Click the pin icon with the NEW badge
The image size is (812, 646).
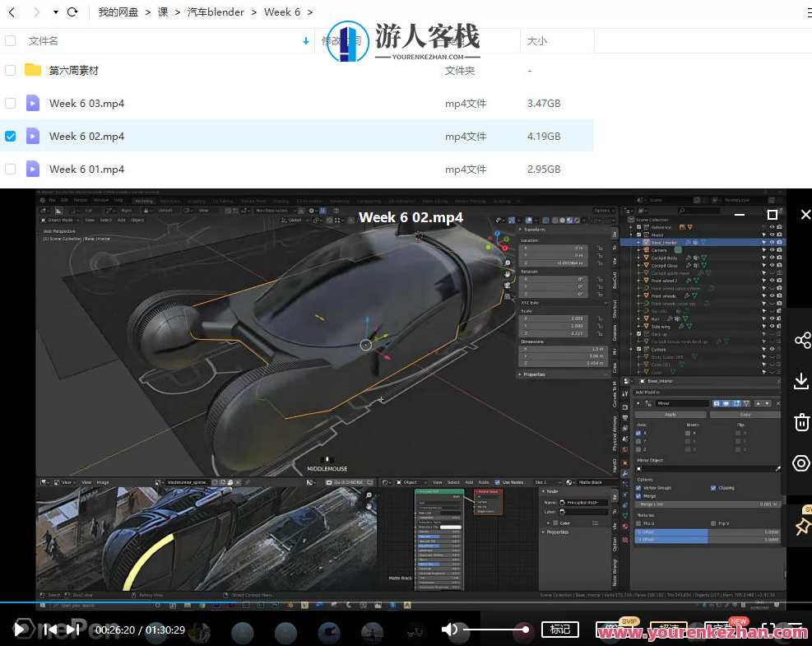tap(801, 525)
